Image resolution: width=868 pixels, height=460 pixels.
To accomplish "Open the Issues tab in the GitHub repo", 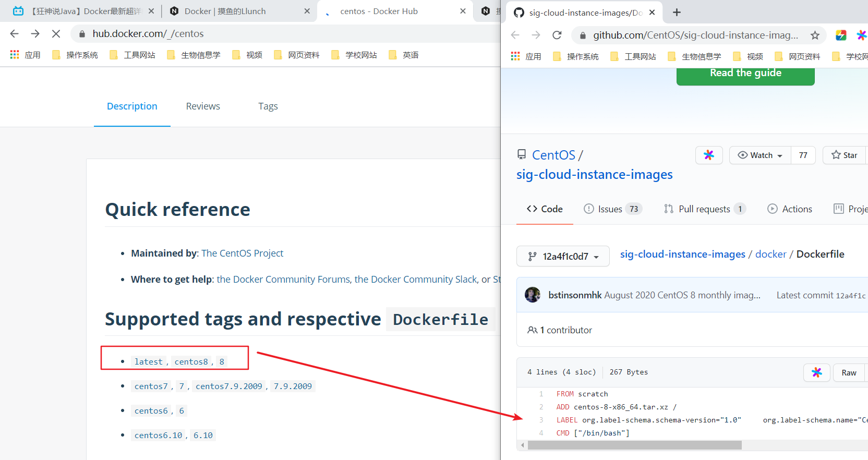I will click(613, 209).
